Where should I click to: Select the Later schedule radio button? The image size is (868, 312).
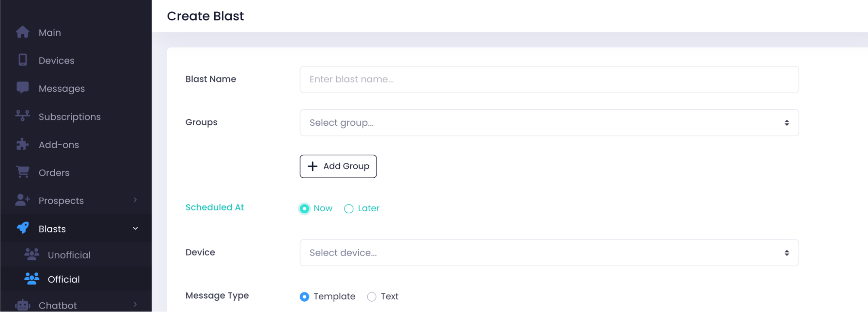pos(349,209)
